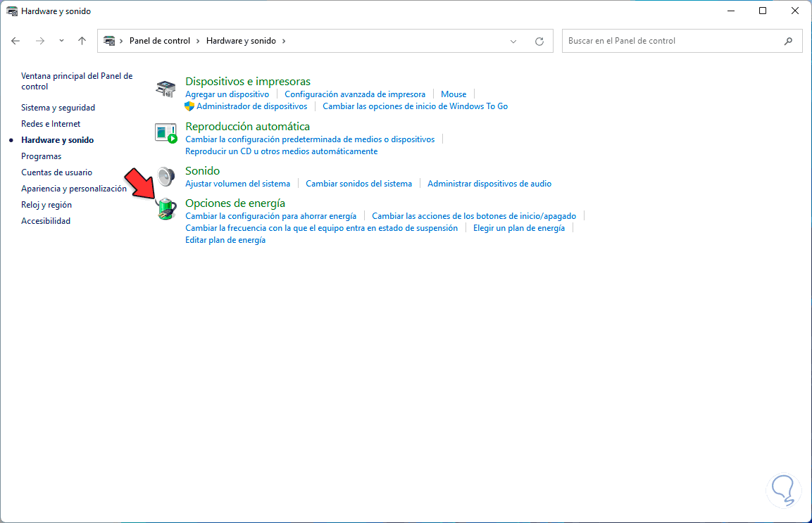The width and height of the screenshot is (812, 523).
Task: Go forward with the forward arrow
Action: (40, 41)
